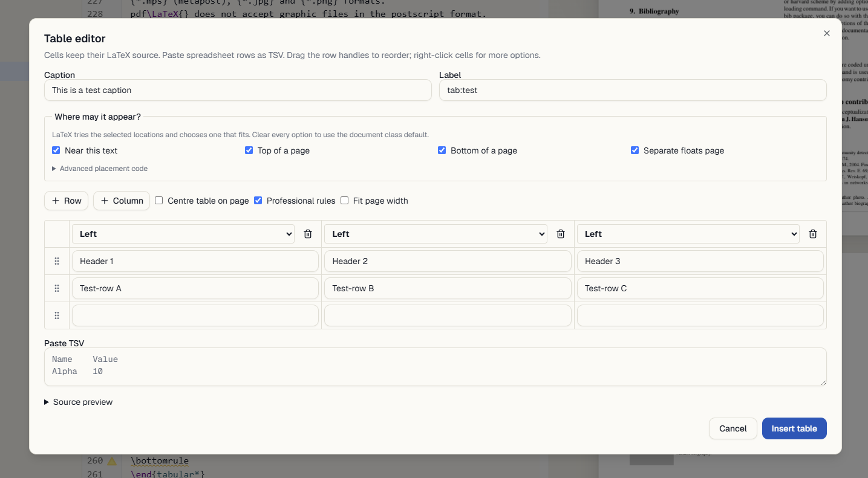
Task: Expand the Source preview section
Action: 79,402
